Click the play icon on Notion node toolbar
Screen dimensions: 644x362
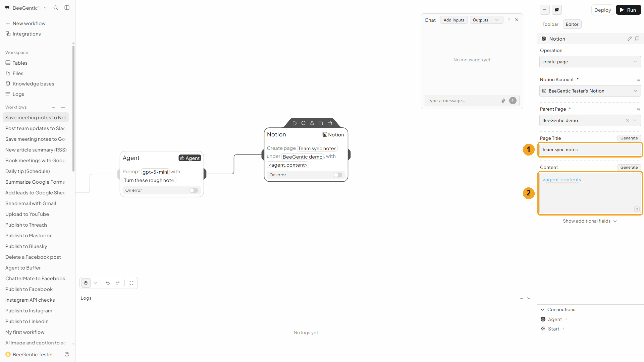[294, 123]
